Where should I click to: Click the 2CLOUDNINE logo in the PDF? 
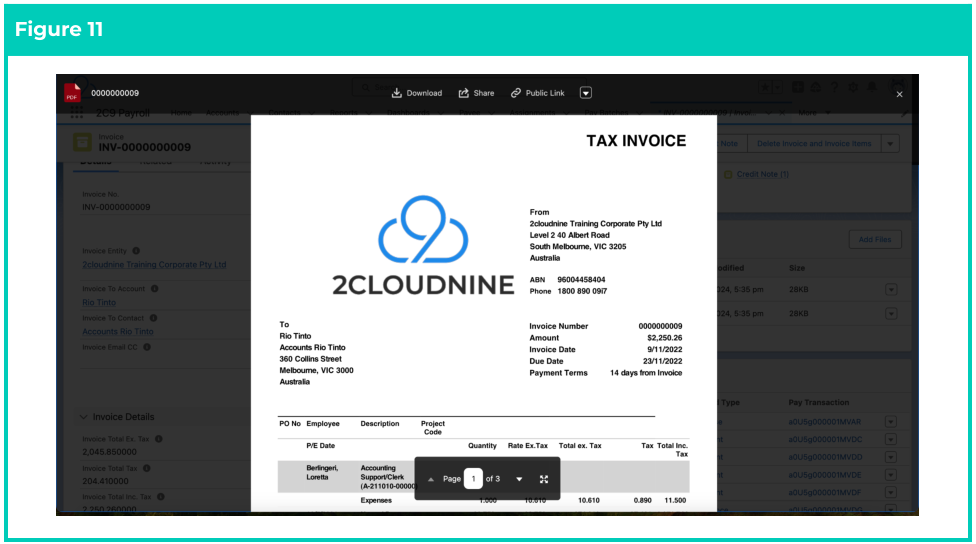(x=423, y=245)
